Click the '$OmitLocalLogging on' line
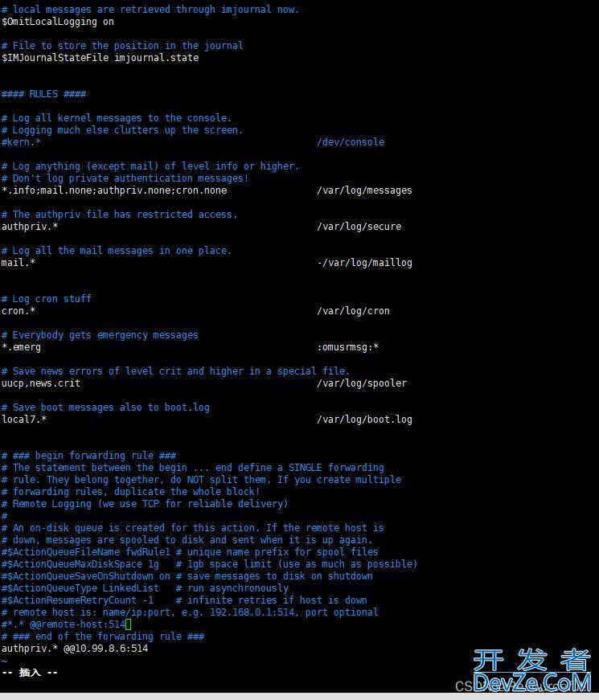Screen dimensions: 599x700 pyautogui.click(x=58, y=22)
